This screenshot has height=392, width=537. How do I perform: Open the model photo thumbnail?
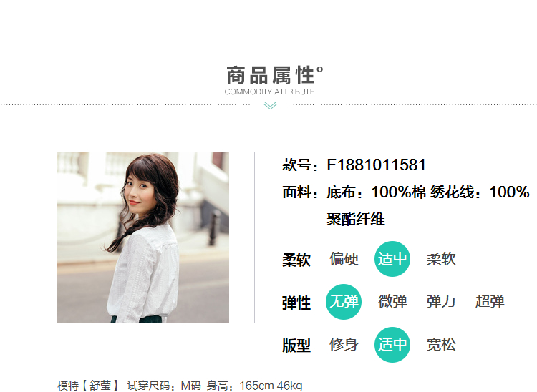(x=143, y=237)
